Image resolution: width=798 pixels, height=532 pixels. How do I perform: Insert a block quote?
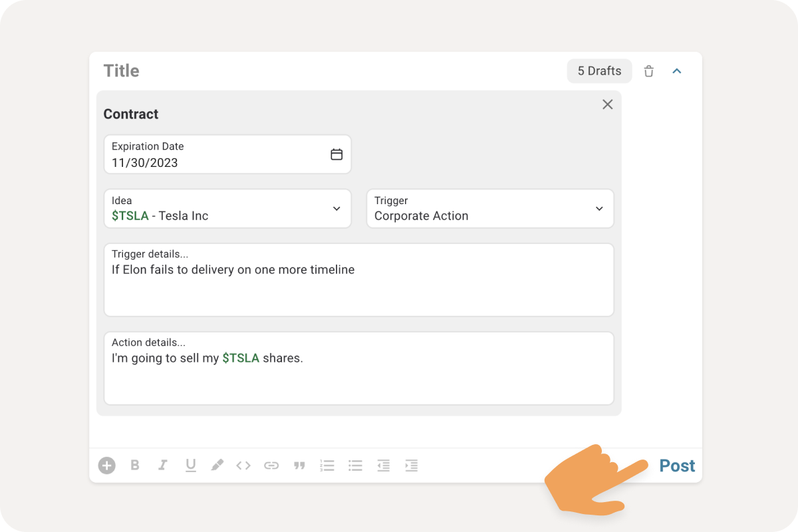click(x=299, y=465)
